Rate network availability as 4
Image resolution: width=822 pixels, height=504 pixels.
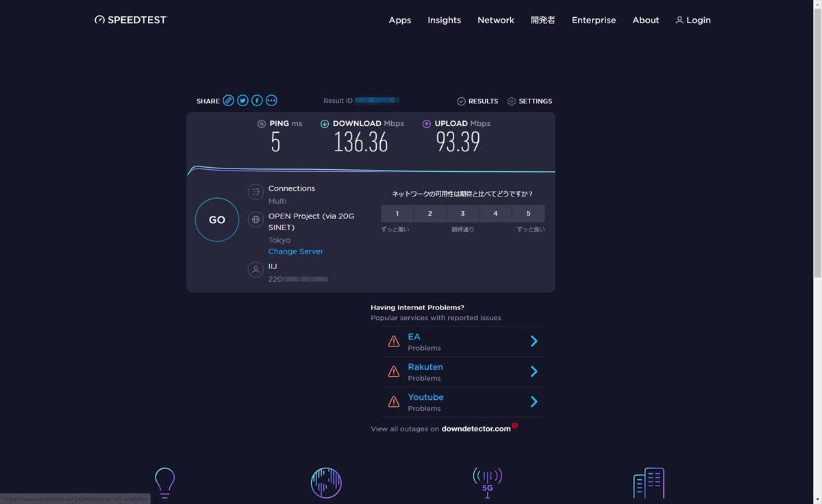(496, 214)
